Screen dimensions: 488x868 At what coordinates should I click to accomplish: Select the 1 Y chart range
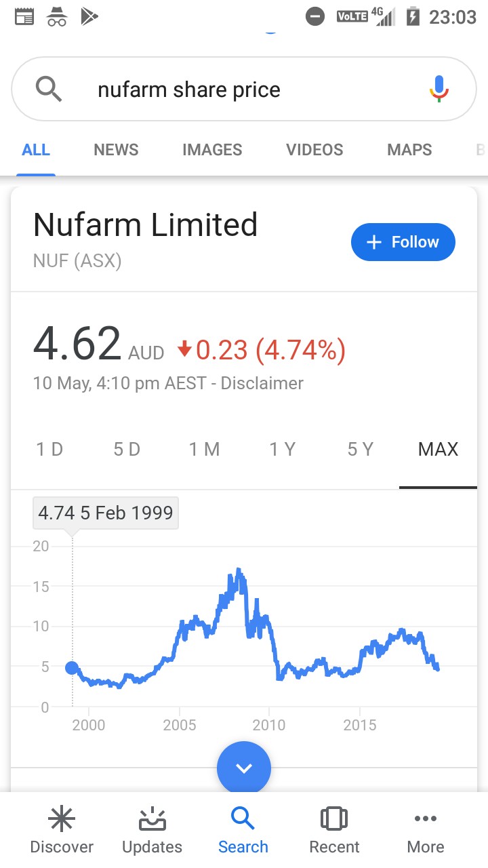[282, 449]
